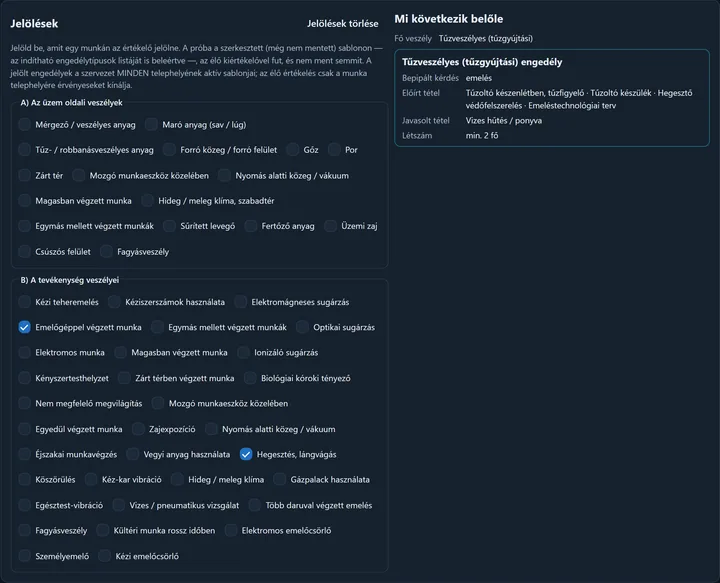
Task: Check Fagyásveszély in section B
Action: 24,531
